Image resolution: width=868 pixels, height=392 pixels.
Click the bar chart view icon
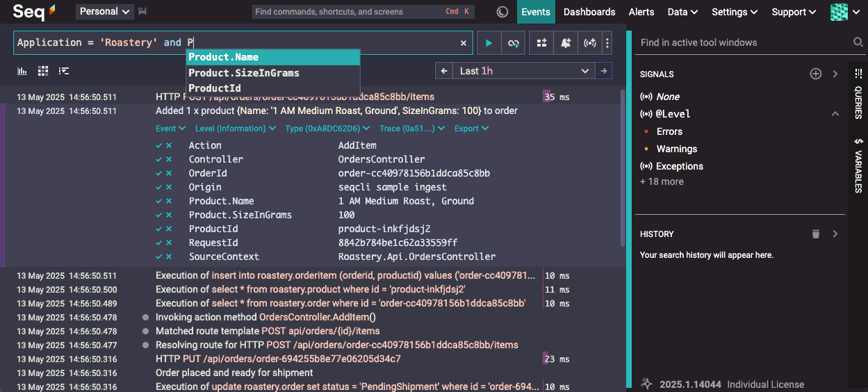click(22, 71)
